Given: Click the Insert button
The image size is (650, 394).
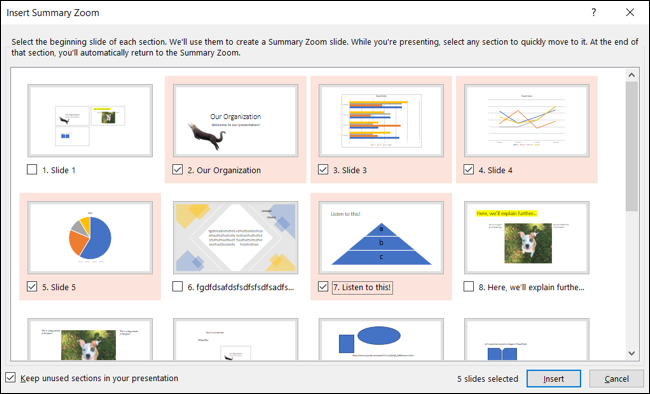Looking at the screenshot, I should point(553,379).
